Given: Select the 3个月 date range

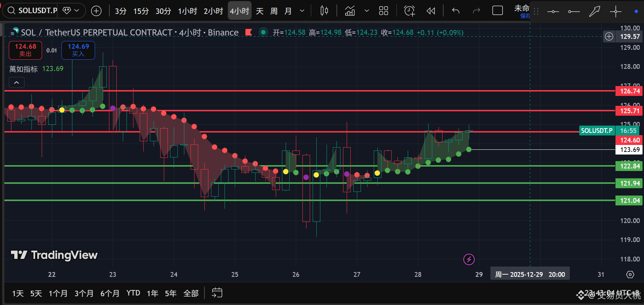Looking at the screenshot, I should click(x=84, y=293).
